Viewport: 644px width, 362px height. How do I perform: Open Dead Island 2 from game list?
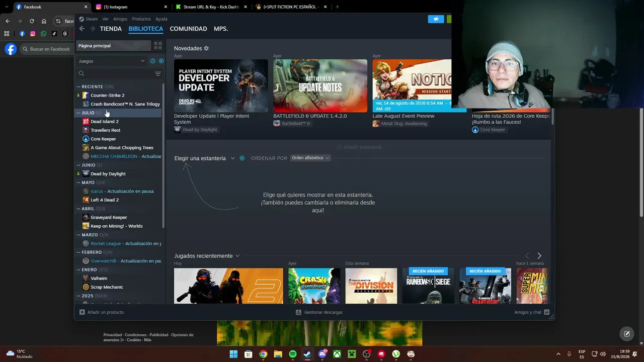tap(104, 121)
